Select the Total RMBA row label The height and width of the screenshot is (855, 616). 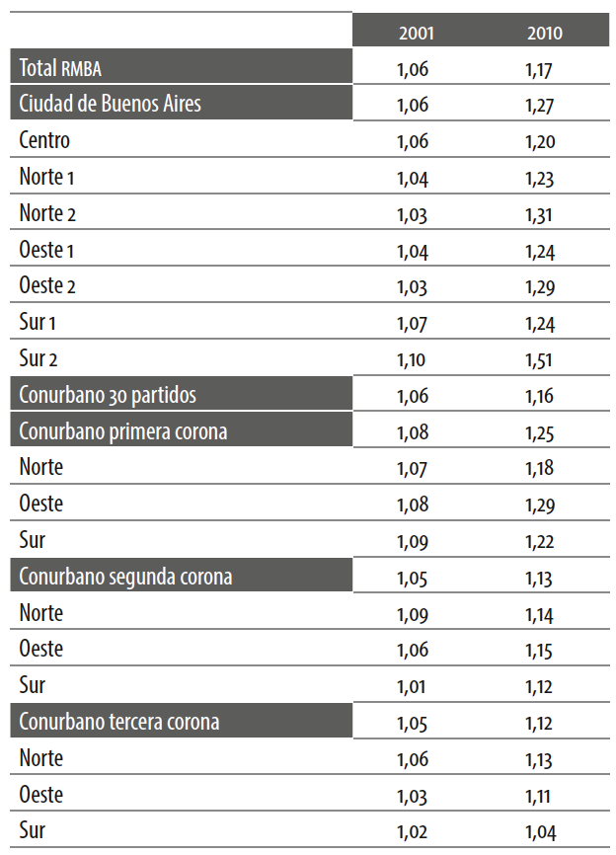pos(61,68)
